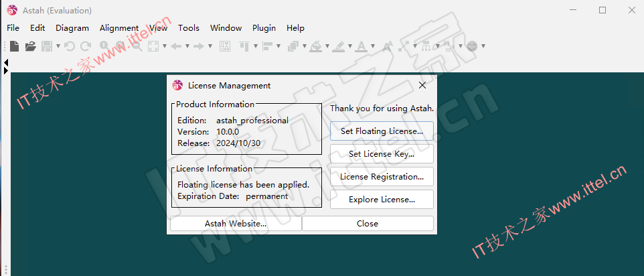The image size is (644, 276).
Task: Click the diagram structure view icon
Action: click(x=225, y=46)
